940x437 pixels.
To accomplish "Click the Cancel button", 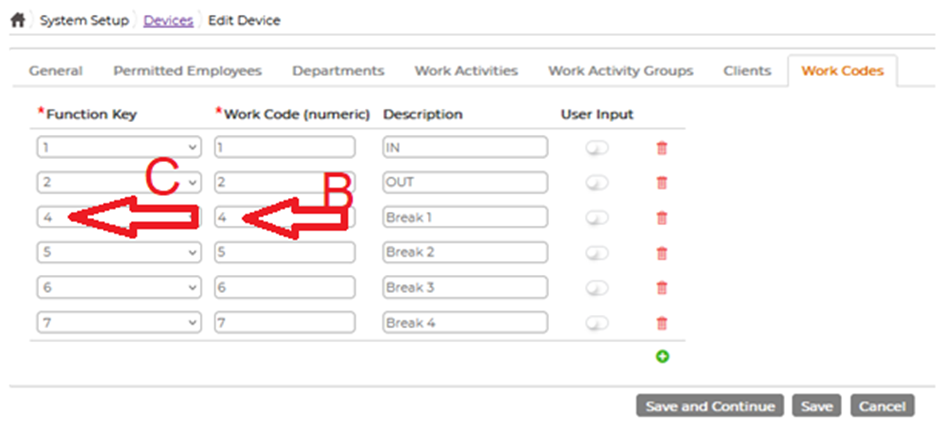I will click(x=882, y=406).
